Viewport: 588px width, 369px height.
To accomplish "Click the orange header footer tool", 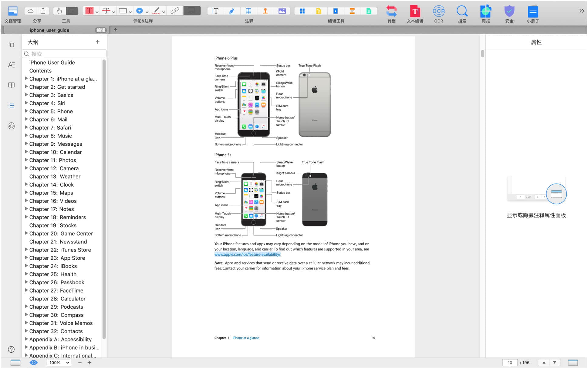I will (x=352, y=11).
